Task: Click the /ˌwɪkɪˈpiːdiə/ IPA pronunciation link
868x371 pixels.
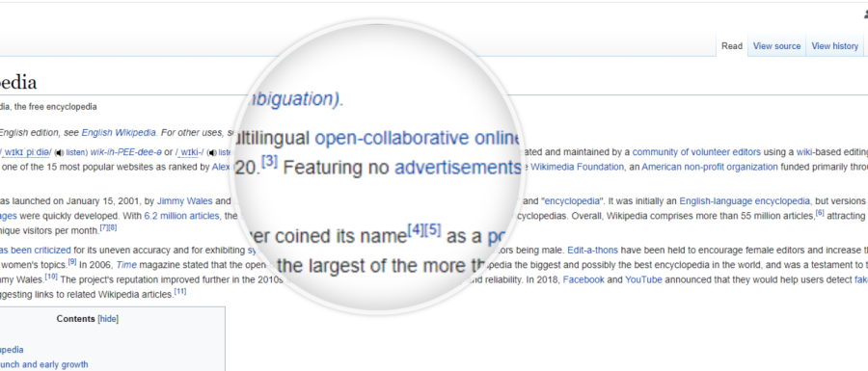Action: (25, 152)
